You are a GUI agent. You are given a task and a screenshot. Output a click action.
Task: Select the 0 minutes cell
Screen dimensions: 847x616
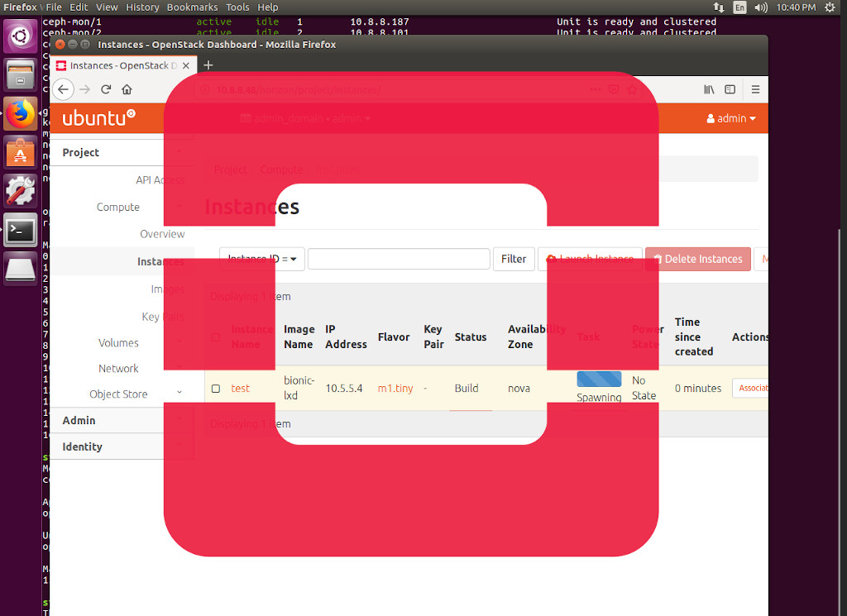(698, 388)
